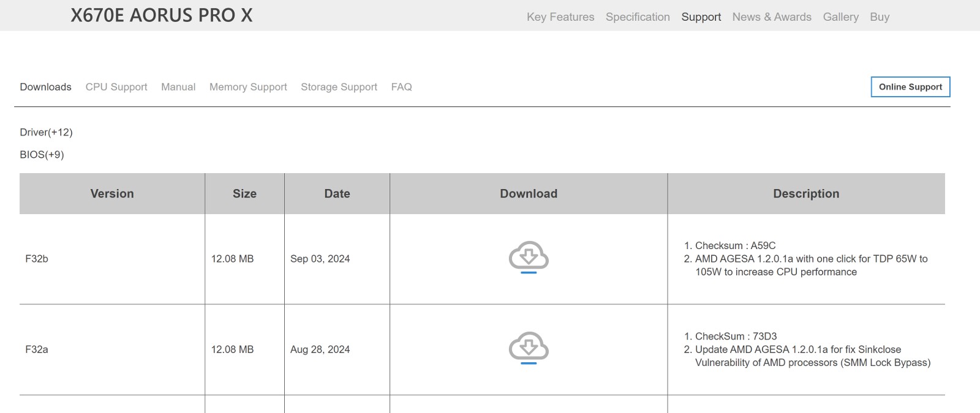Download the F32a BIOS file
980x413 pixels.
point(529,348)
